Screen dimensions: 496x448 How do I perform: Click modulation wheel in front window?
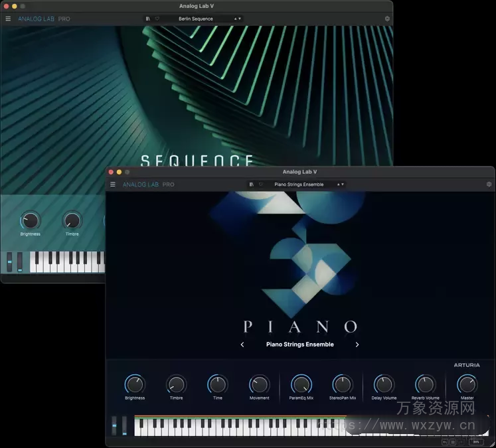125,426
